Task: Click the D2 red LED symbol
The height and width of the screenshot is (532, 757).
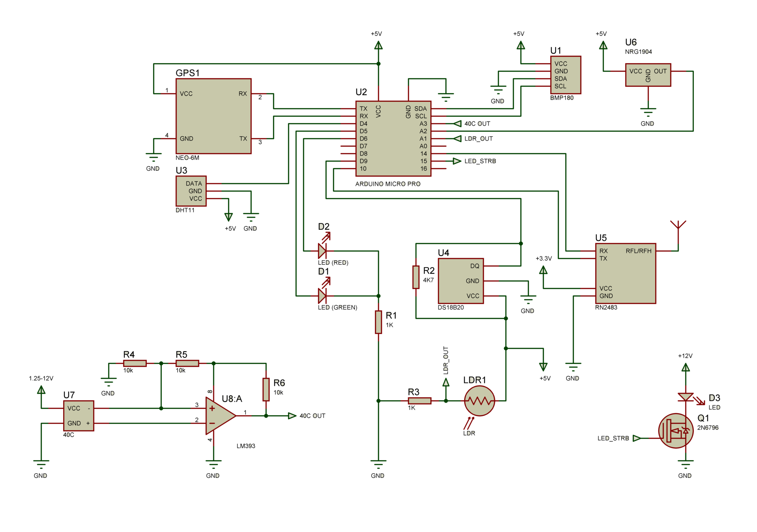Action: tap(323, 251)
